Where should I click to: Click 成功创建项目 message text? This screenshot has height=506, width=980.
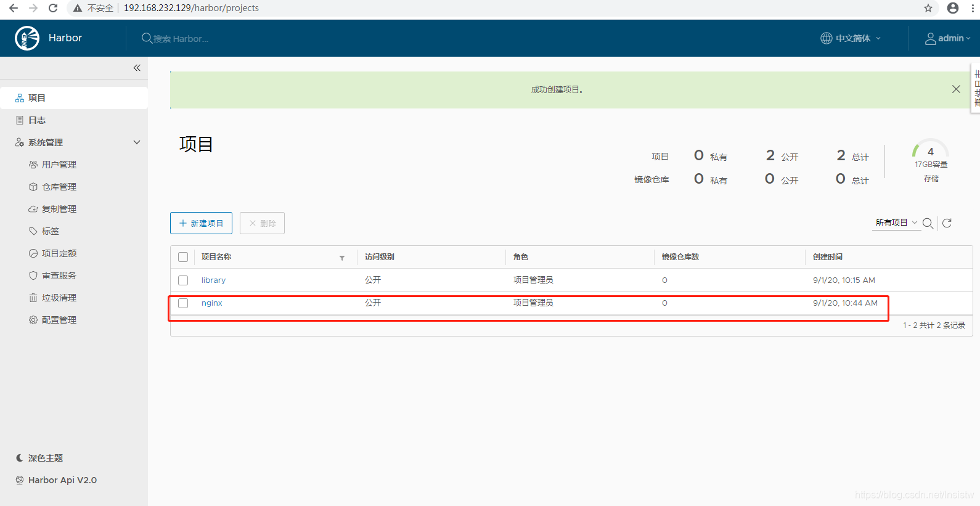point(557,90)
